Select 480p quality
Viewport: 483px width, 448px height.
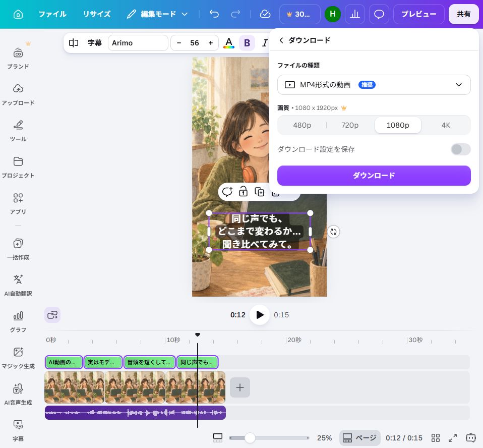pos(302,125)
